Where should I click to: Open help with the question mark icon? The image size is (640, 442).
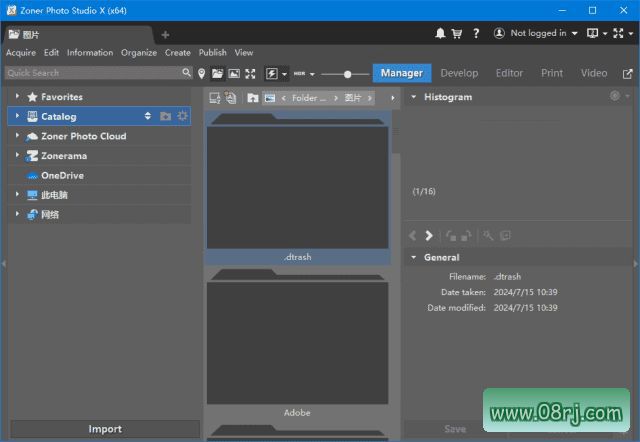(x=476, y=33)
